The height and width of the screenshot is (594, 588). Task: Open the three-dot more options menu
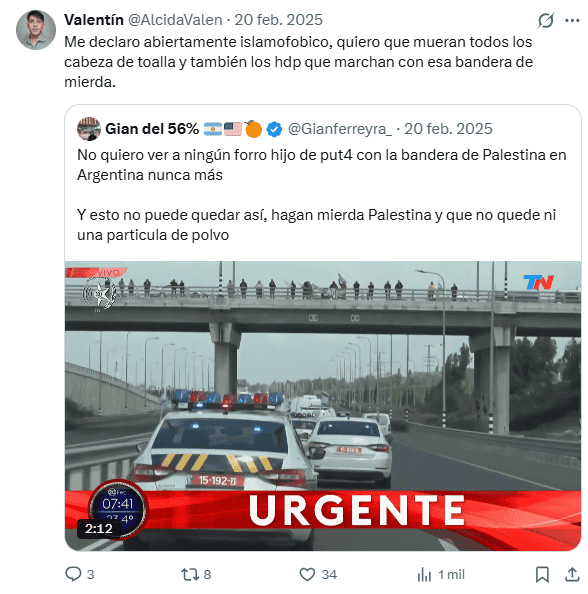(x=572, y=20)
